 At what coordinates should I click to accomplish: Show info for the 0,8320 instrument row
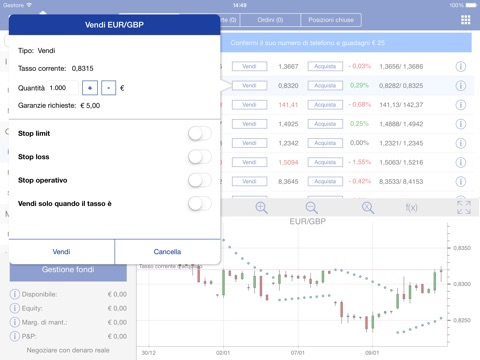pos(460,86)
